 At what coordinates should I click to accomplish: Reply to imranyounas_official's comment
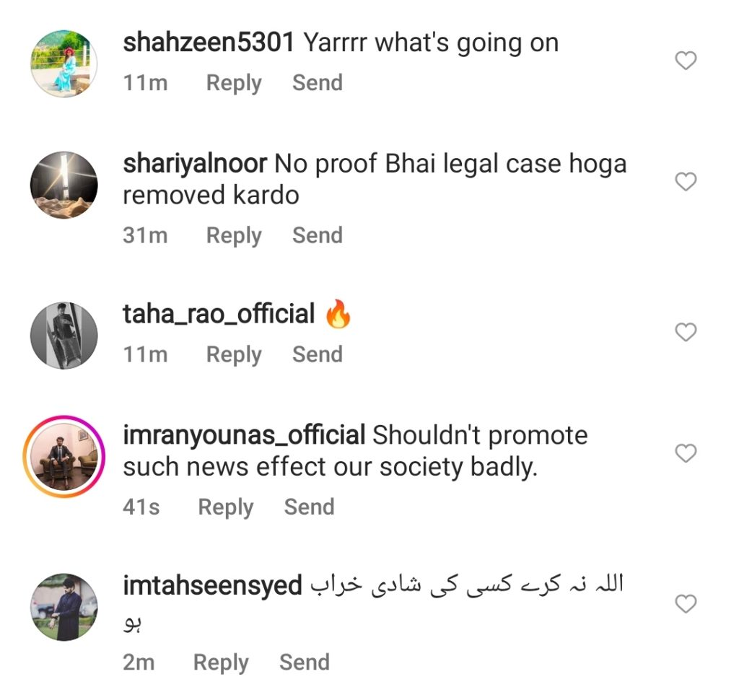pyautogui.click(x=226, y=507)
